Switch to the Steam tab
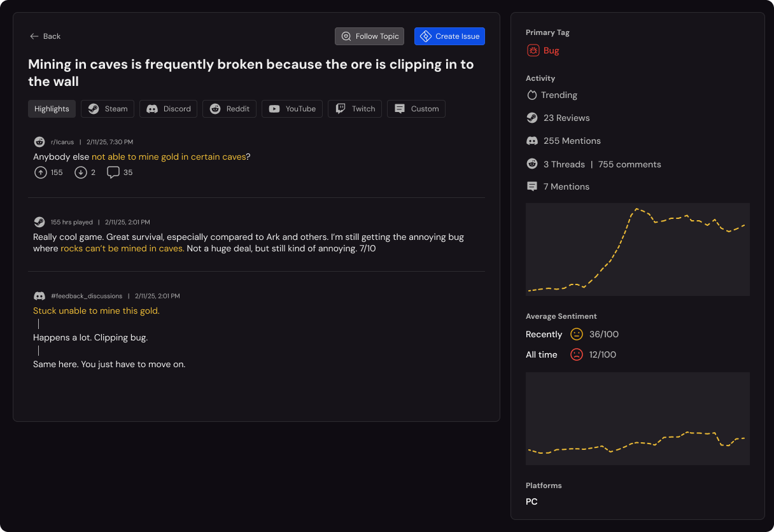The image size is (774, 532). (x=108, y=109)
